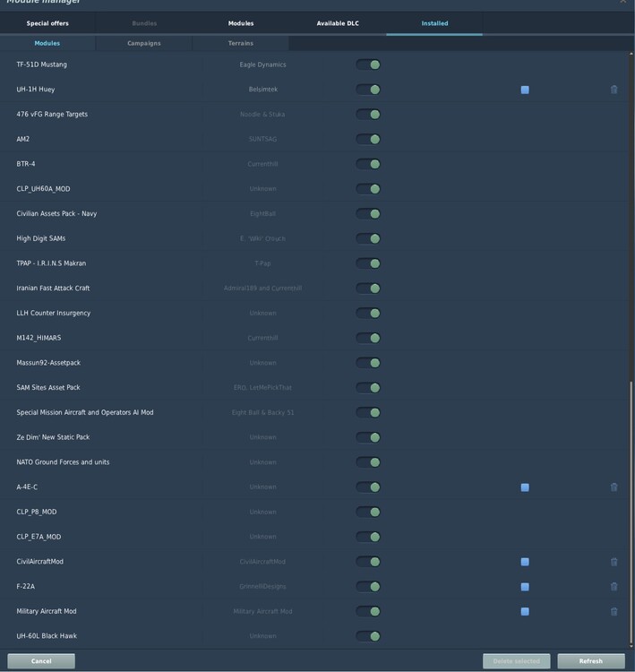Switch to the Available DLC tab

pos(338,23)
